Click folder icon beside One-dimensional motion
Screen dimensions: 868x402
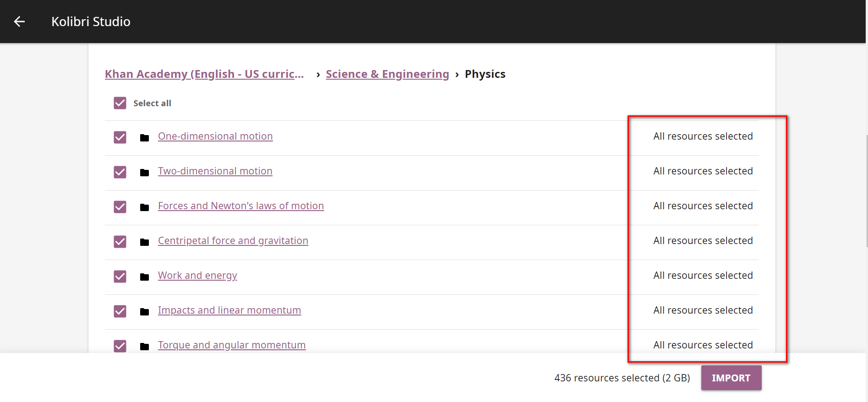pos(144,137)
